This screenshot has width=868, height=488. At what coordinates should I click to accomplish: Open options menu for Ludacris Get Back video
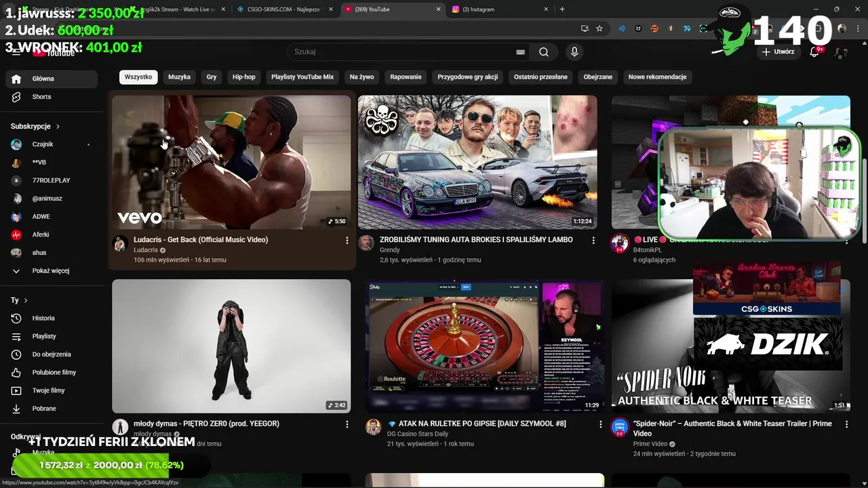coord(347,241)
